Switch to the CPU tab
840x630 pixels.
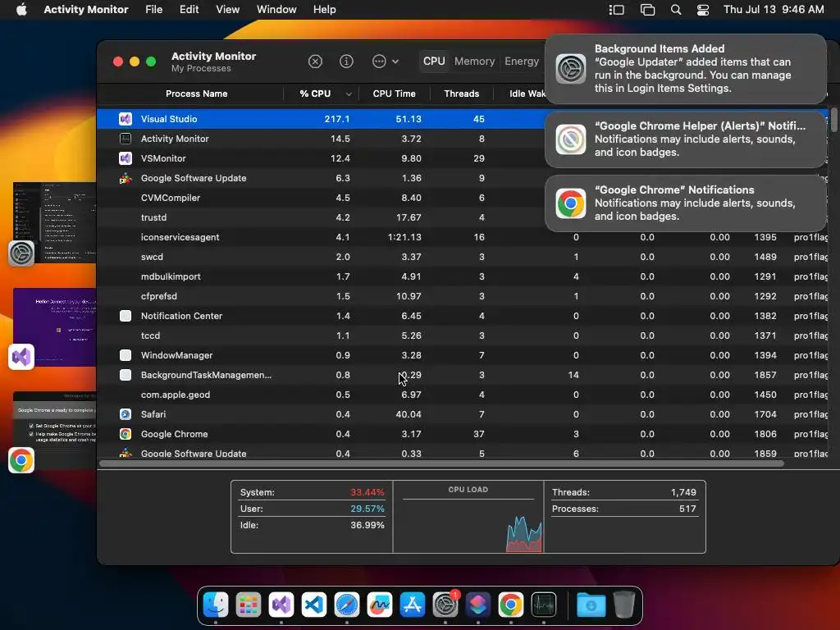coord(434,62)
